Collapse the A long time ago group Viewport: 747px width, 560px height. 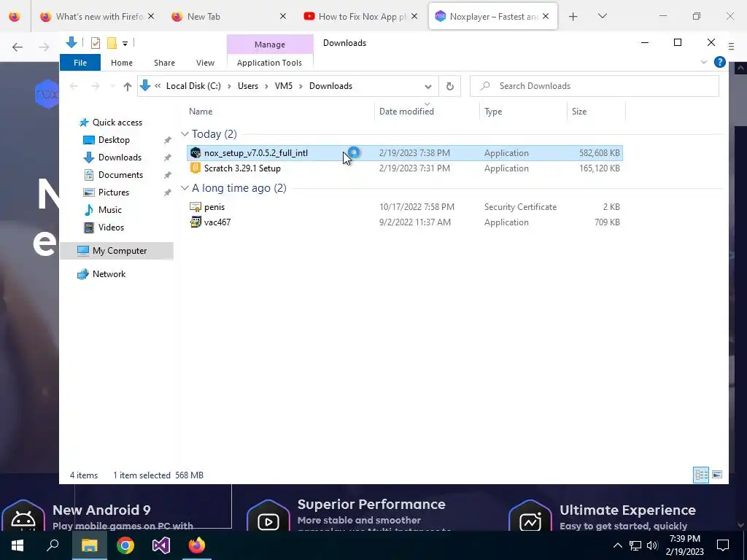[185, 188]
